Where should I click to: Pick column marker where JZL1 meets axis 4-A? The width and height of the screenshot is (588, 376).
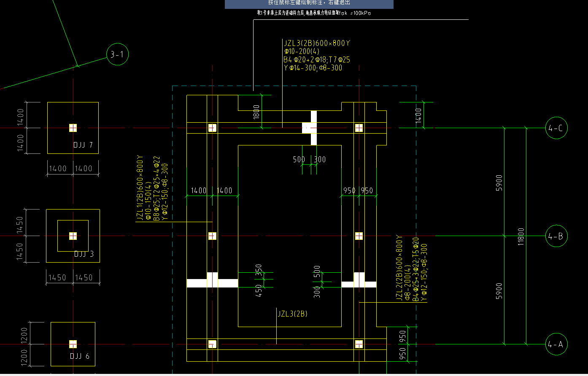click(x=212, y=344)
